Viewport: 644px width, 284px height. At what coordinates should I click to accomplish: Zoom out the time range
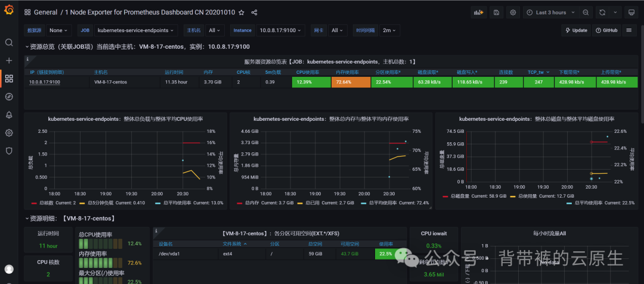click(586, 13)
